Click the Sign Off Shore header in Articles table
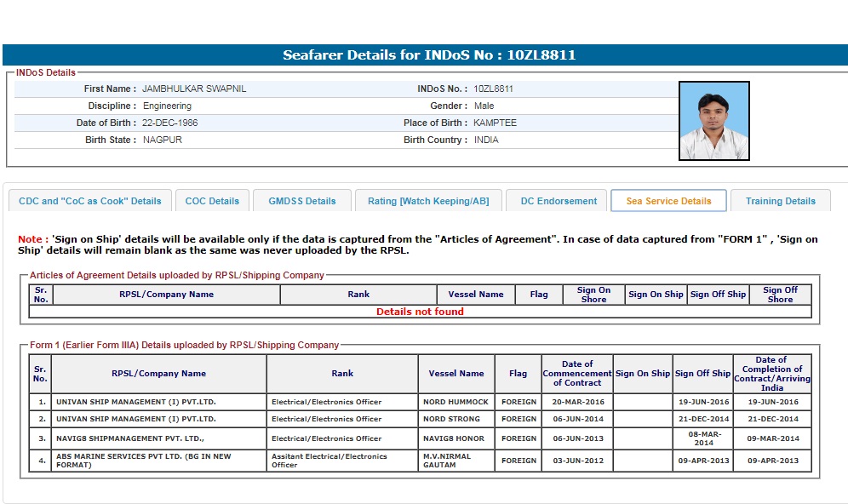The width and height of the screenshot is (848, 504). pyautogui.click(x=780, y=295)
